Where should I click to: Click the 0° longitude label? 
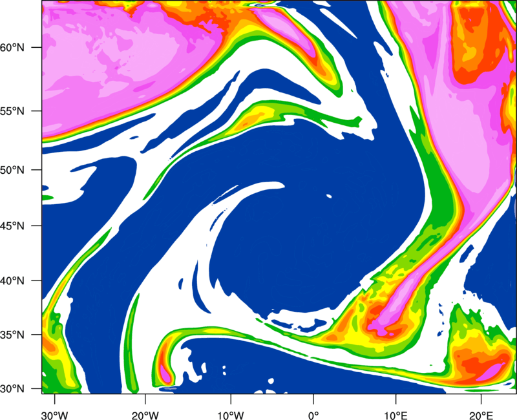pos(313,415)
